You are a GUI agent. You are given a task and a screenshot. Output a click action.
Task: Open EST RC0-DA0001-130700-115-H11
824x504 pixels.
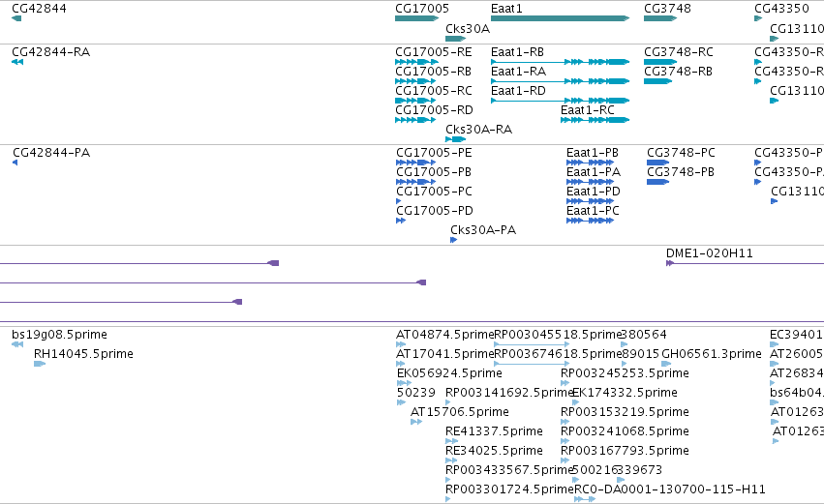tap(669, 490)
